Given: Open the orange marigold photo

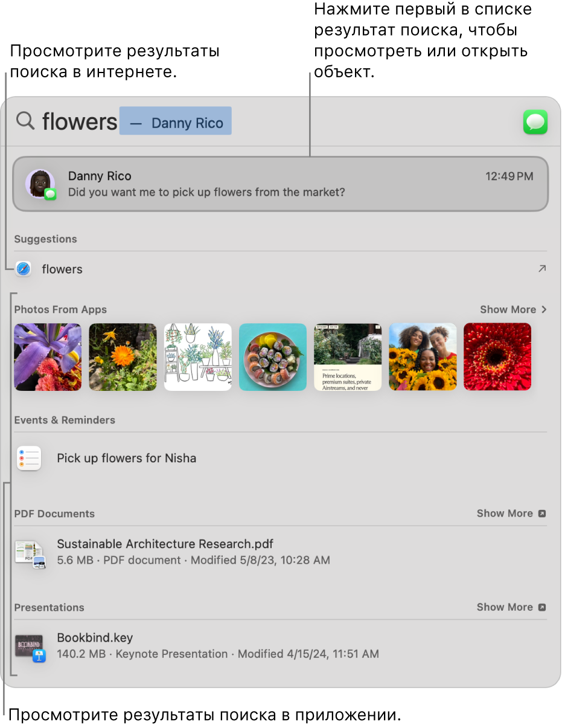Looking at the screenshot, I should (123, 357).
